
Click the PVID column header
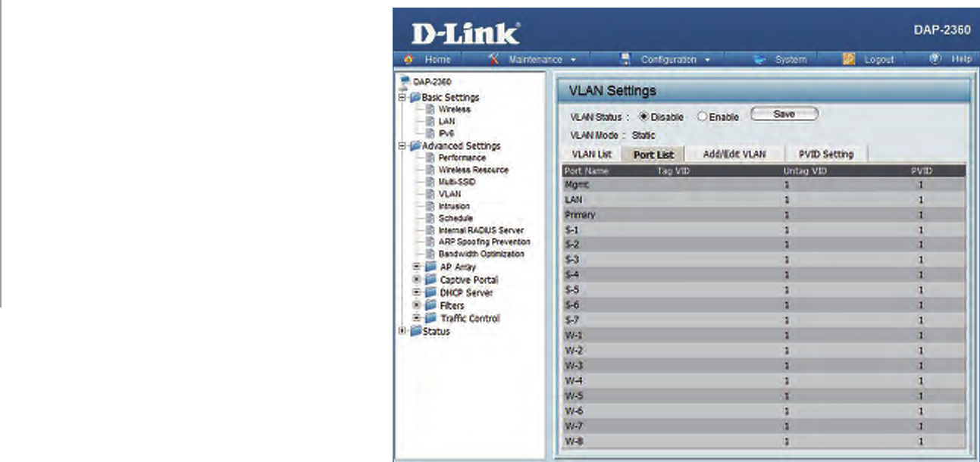click(921, 171)
